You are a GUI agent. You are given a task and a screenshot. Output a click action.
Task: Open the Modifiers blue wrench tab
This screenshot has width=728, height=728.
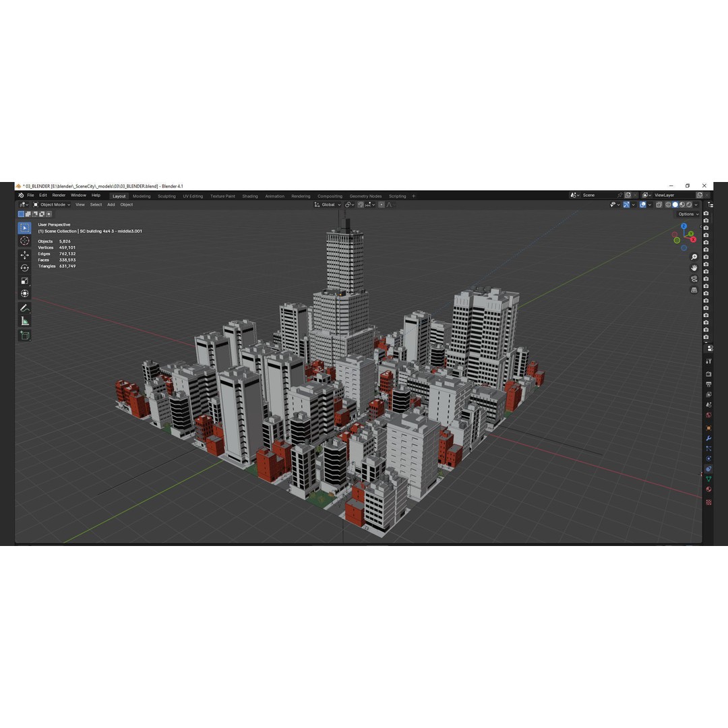(x=708, y=438)
